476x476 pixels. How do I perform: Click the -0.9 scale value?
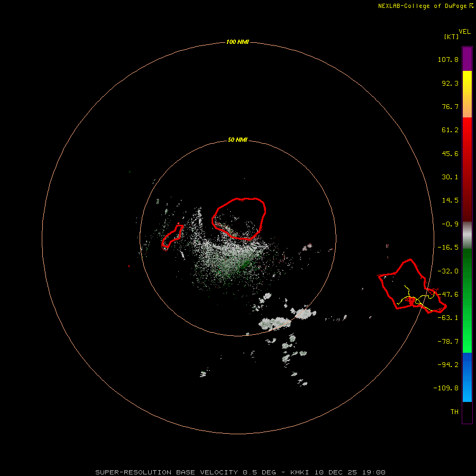(450, 224)
